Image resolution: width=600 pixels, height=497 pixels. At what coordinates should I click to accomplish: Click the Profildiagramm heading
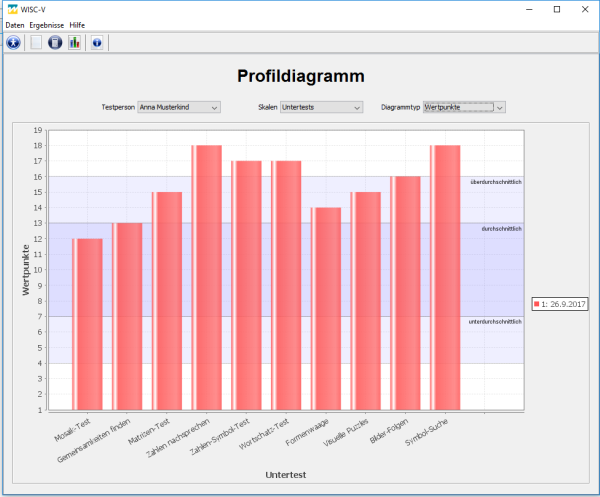click(x=300, y=76)
